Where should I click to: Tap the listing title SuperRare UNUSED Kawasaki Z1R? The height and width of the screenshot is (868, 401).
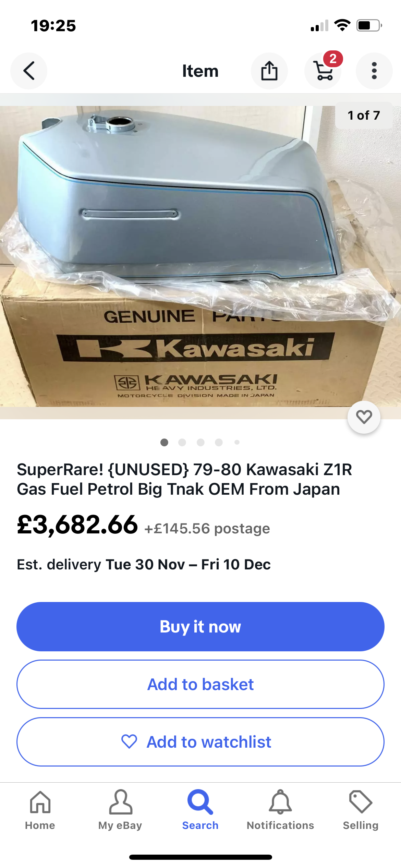click(184, 479)
